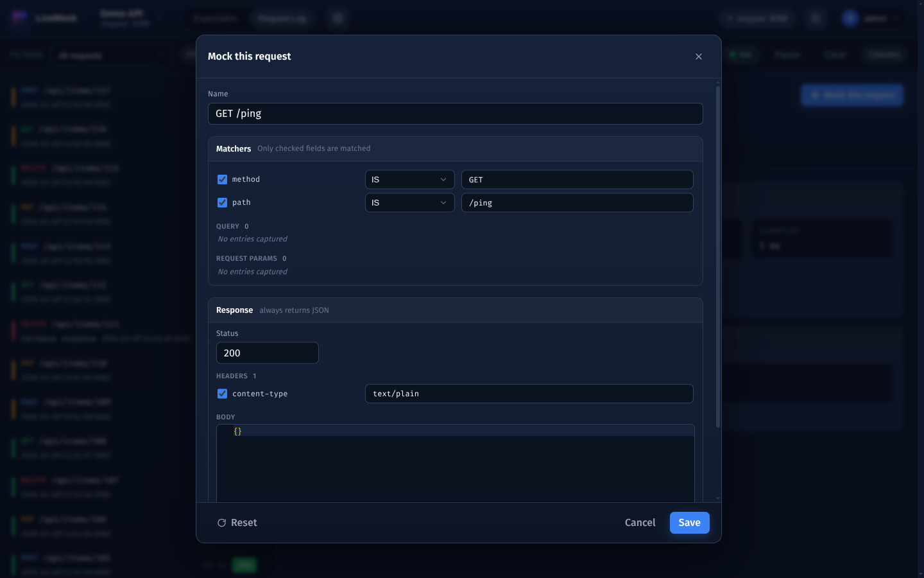Click the method value field showing GET

click(577, 180)
